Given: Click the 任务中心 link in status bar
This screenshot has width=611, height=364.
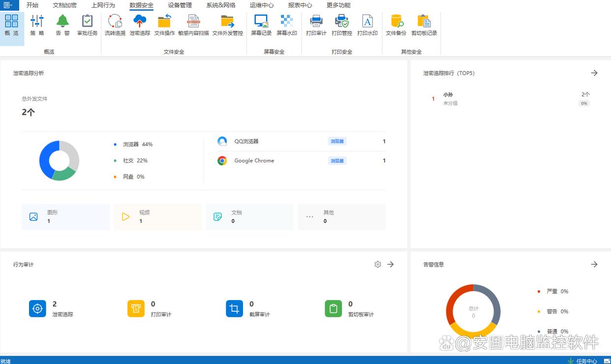Looking at the screenshot, I should [586, 361].
